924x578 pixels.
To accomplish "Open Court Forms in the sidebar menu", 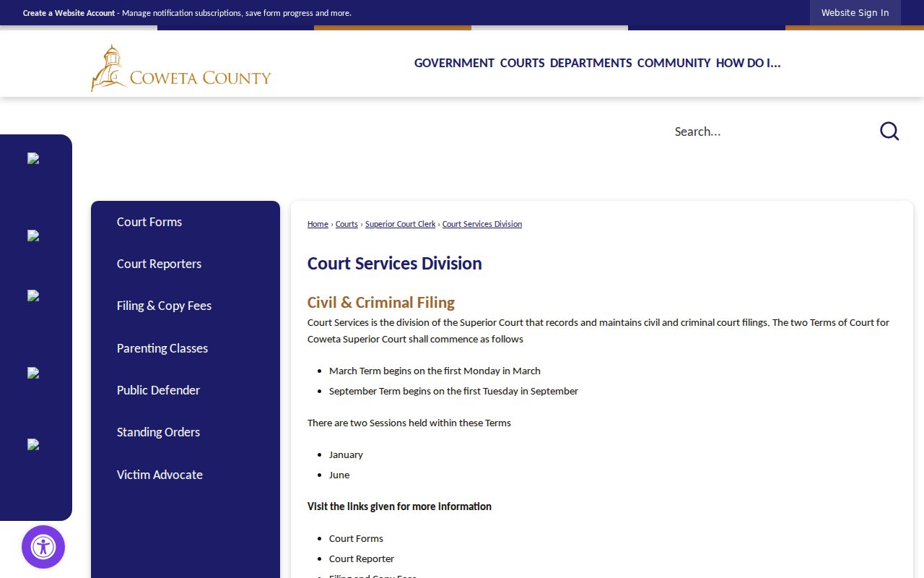I will tap(149, 222).
